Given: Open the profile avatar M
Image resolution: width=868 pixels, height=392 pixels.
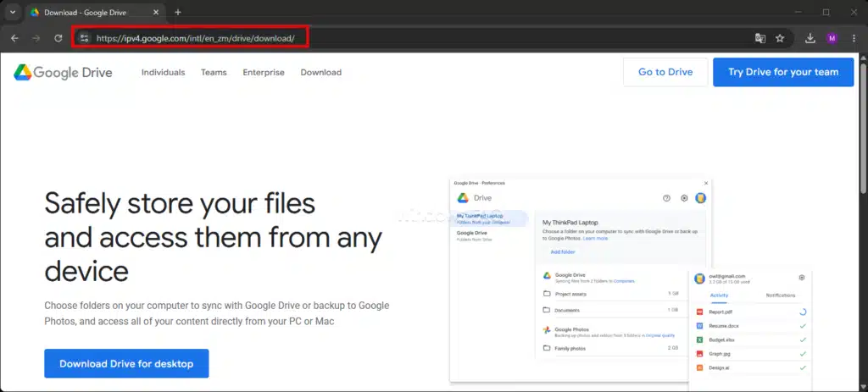Looking at the screenshot, I should point(832,38).
